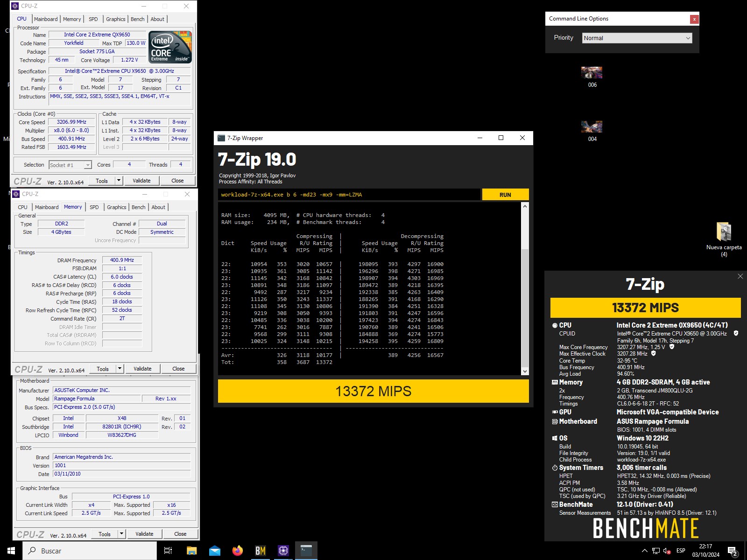The image size is (747, 560).
Task: Open Task View on the taskbar
Action: tap(168, 551)
